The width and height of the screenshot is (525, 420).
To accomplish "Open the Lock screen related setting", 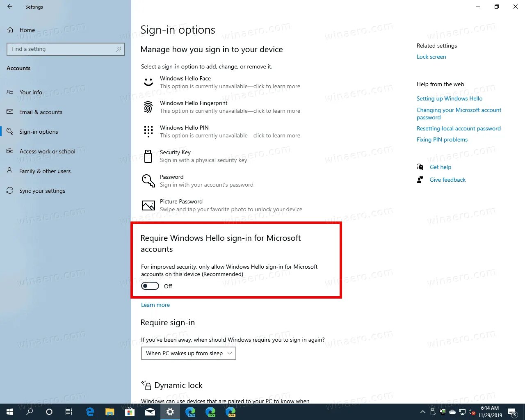I will (431, 57).
